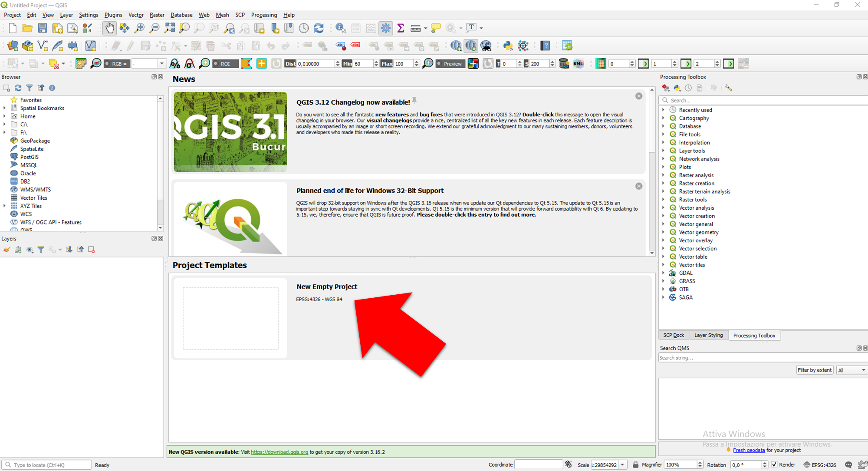Switch to the Layer Styling tab
The image size is (868, 471).
coord(709,336)
